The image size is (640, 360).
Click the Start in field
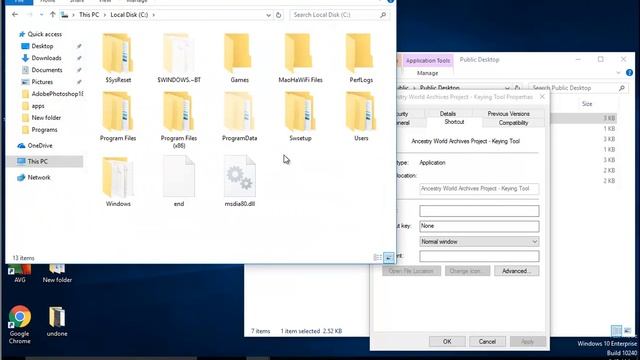[479, 211]
